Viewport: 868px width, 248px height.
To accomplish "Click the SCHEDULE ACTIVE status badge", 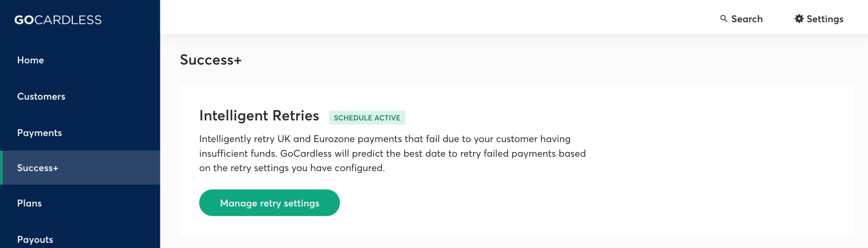I will click(x=367, y=117).
